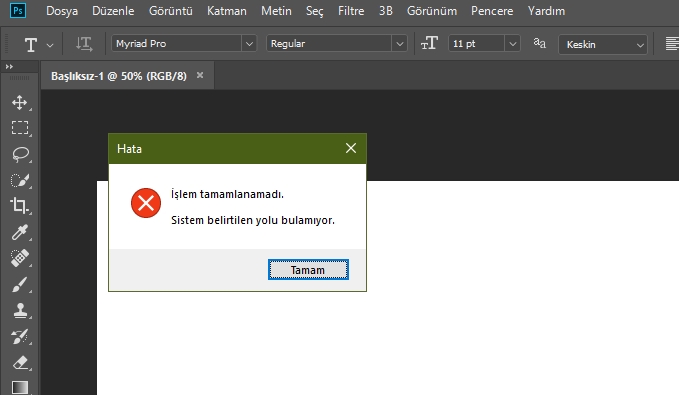Viewport: 679px width, 395px height.
Task: Click the Myriad Pro font name field
Action: [177, 44]
